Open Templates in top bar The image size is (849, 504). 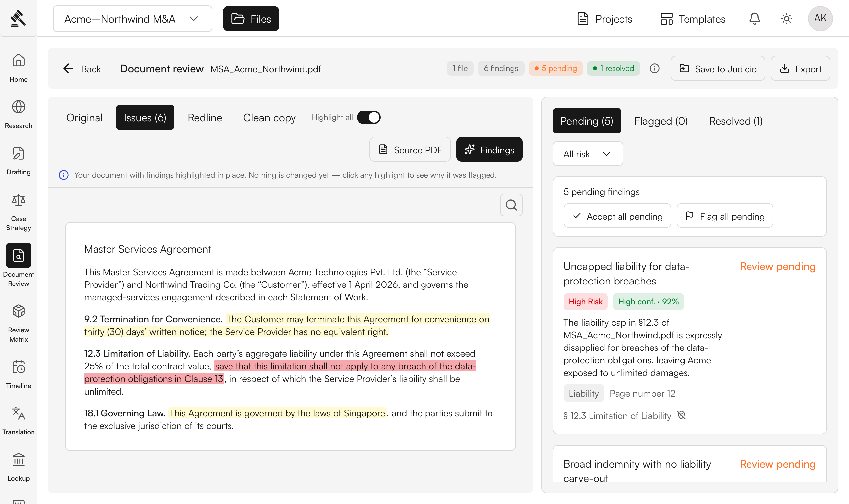point(692,19)
